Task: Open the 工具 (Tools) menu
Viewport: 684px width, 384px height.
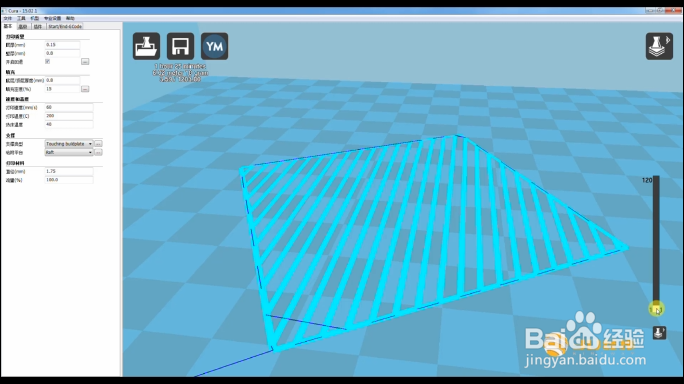Action: [21, 18]
